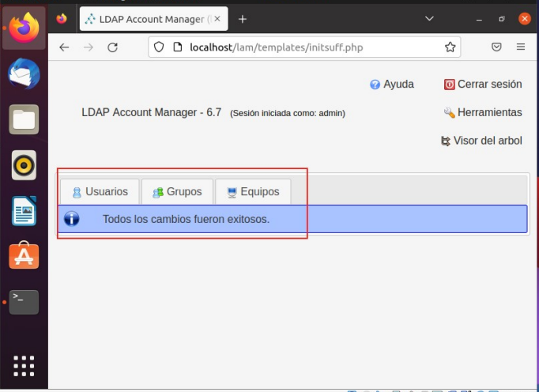Minimize the Firefox window
Screen dimensions: 539x392
point(479,19)
